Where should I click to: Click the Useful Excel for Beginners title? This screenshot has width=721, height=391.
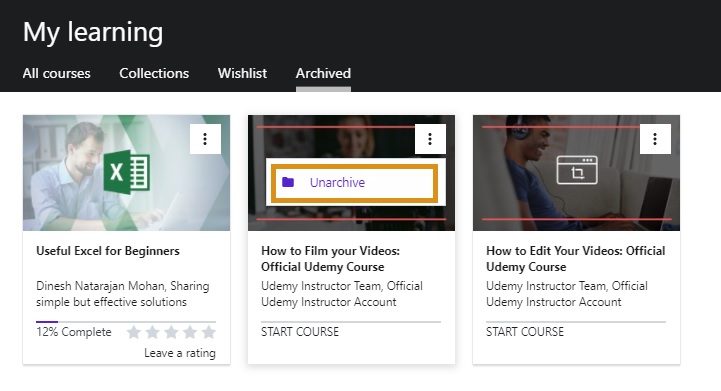108,251
